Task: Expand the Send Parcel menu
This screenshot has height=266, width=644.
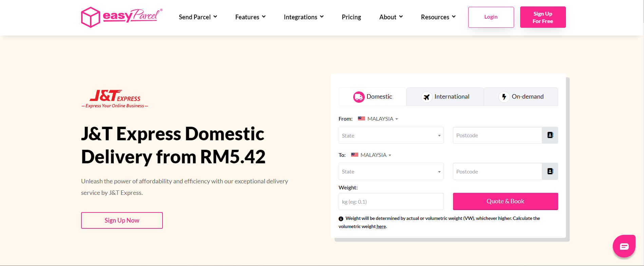Action: click(x=198, y=17)
